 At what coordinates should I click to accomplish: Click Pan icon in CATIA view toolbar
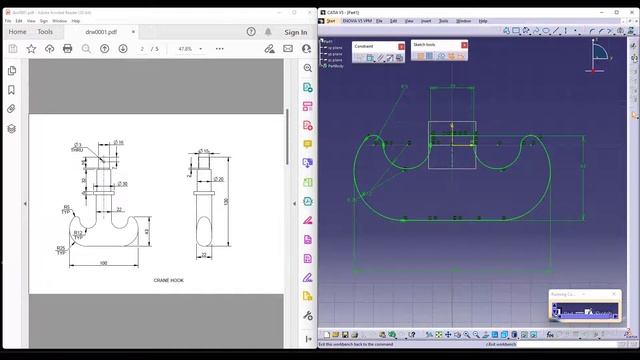pyautogui.click(x=448, y=335)
